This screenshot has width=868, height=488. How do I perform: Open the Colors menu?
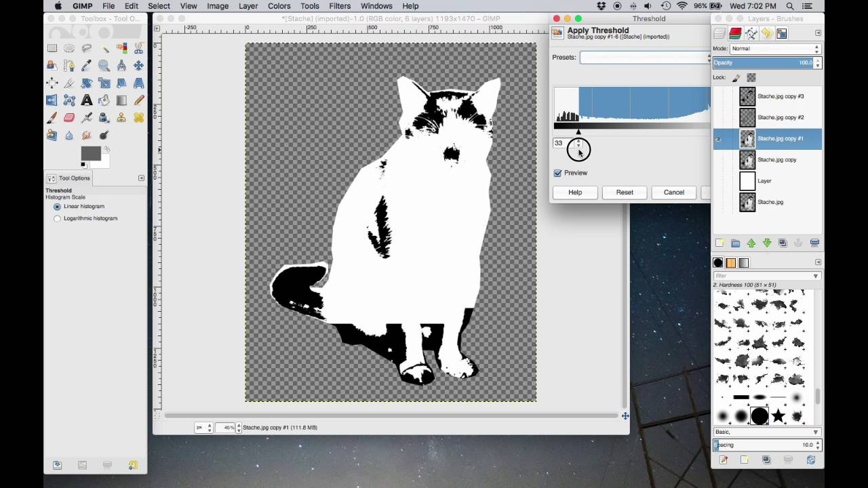pyautogui.click(x=279, y=6)
